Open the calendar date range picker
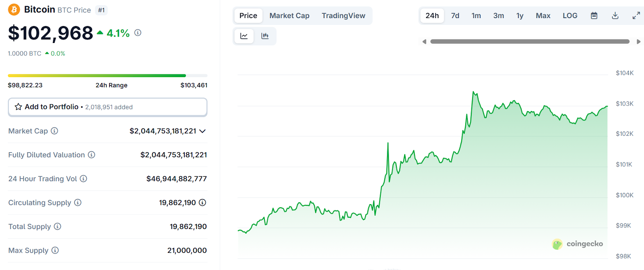644x270 pixels. pos(594,16)
